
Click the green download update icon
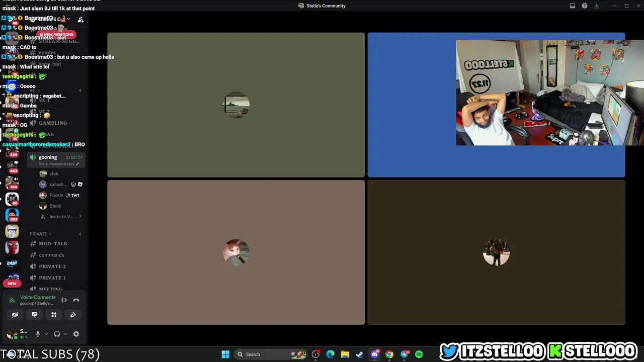tap(597, 6)
